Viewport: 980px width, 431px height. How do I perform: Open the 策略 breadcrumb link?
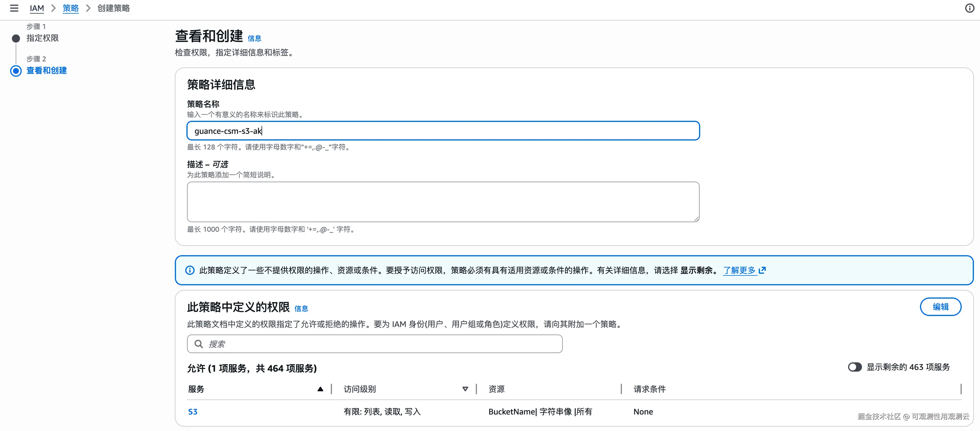point(70,8)
